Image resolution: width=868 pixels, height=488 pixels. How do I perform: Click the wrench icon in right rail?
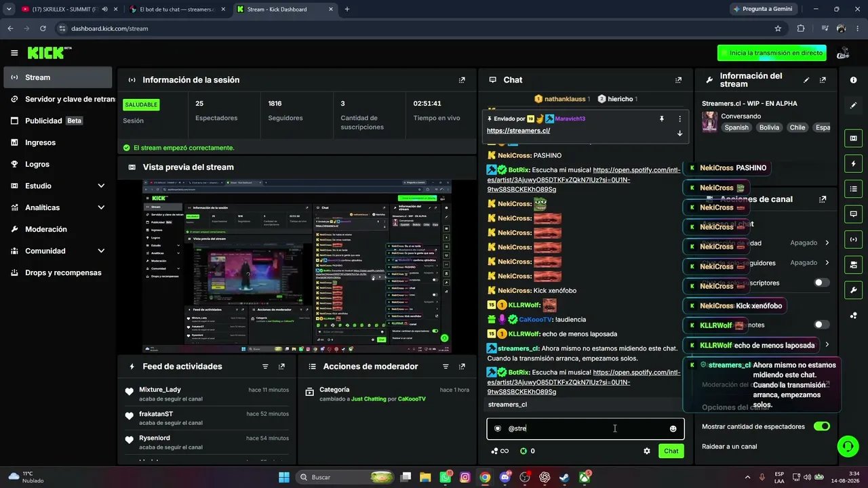(x=853, y=289)
